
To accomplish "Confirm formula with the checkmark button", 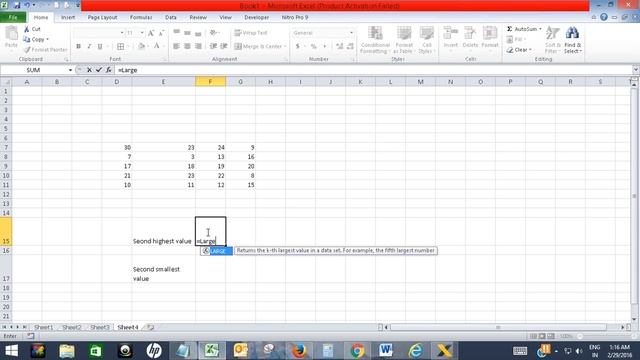I will pyautogui.click(x=99, y=70).
